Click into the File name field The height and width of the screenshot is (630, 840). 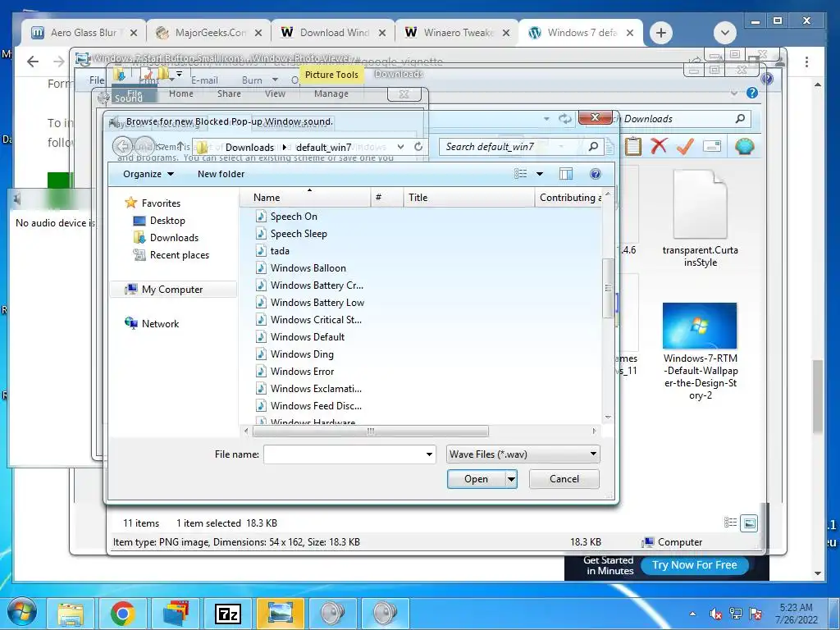tap(344, 454)
